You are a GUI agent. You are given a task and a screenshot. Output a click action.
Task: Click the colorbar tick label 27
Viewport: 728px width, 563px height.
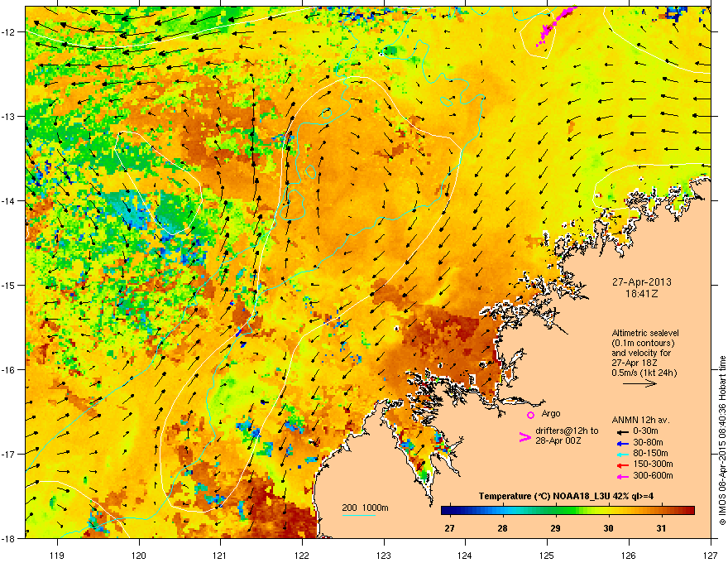click(449, 528)
